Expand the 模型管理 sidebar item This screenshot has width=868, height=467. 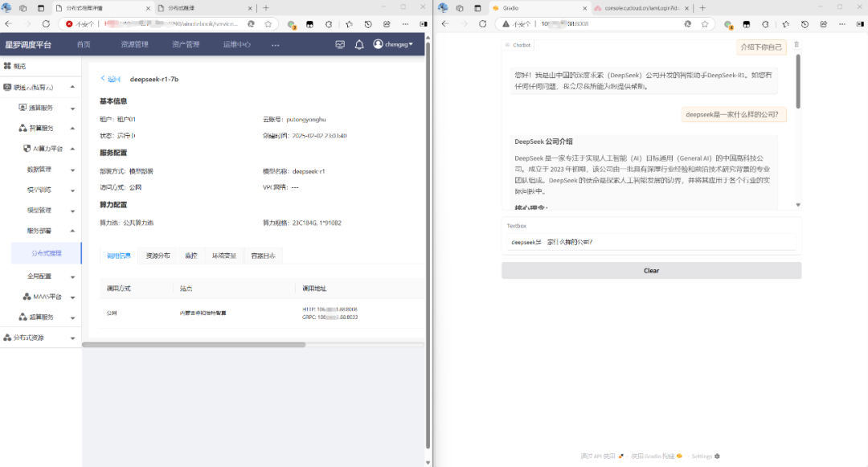41,211
